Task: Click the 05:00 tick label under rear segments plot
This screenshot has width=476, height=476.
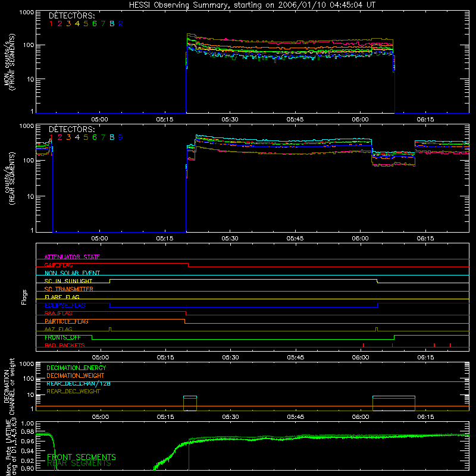Action: [99, 239]
